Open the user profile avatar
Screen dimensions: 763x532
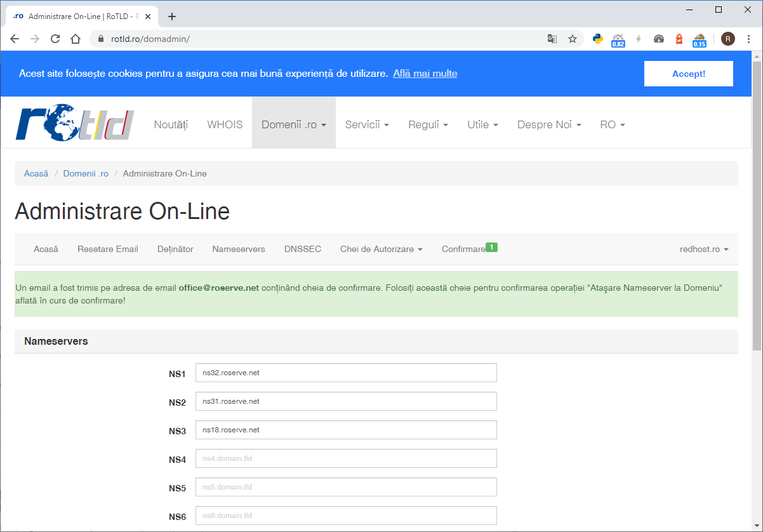[727, 39]
